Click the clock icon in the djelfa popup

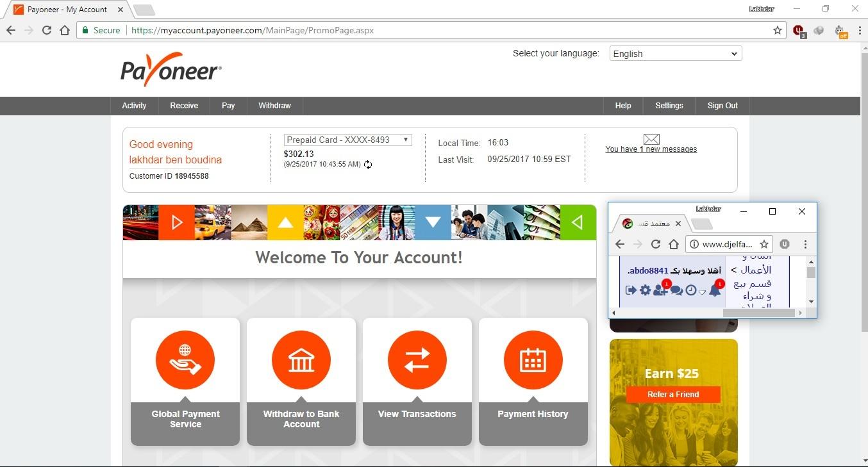[690, 290]
